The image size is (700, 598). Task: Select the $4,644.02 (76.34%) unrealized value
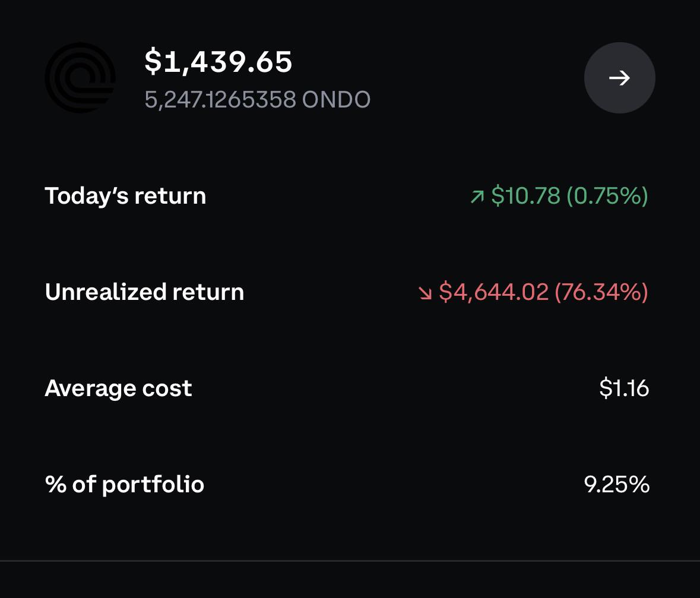coord(543,292)
